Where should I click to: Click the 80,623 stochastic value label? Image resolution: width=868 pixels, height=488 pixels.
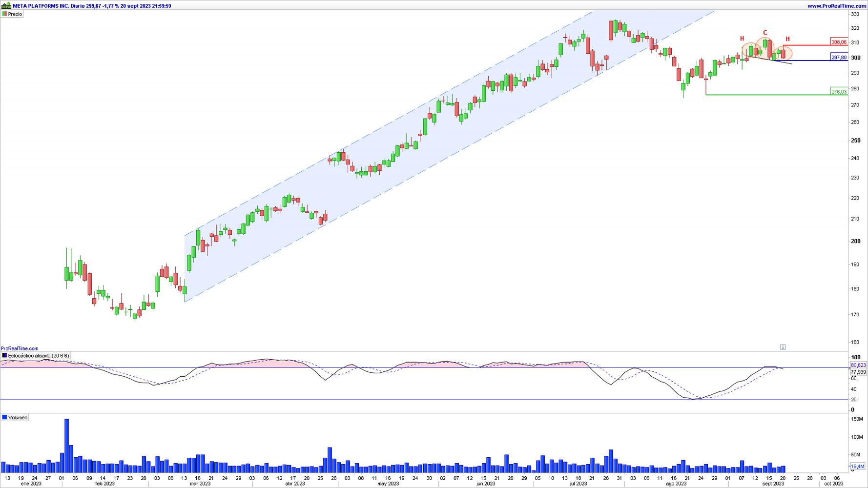(858, 365)
